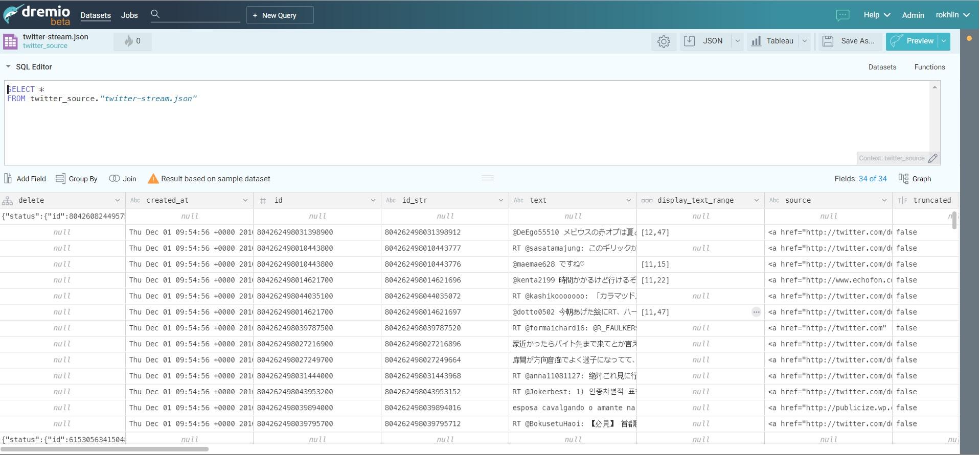Screen dimensions: 980x455
Task: Click the created_at Abc type icon
Action: [x=135, y=200]
